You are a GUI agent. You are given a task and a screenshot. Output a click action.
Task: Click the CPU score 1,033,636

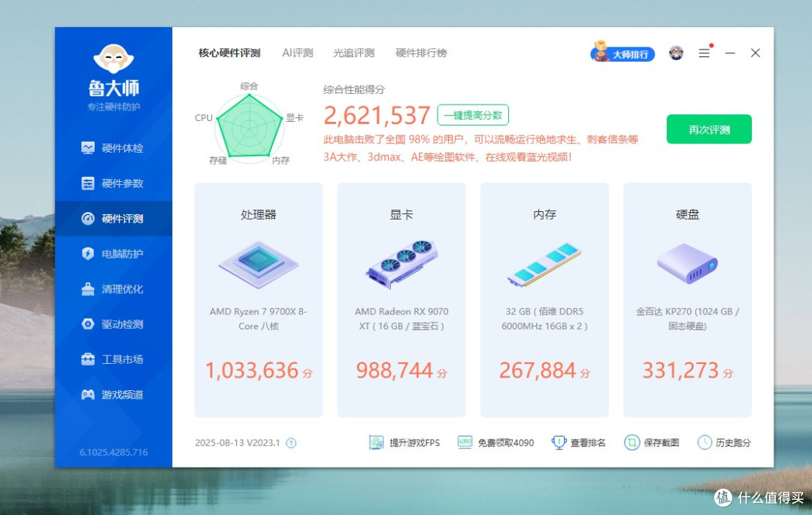click(252, 370)
